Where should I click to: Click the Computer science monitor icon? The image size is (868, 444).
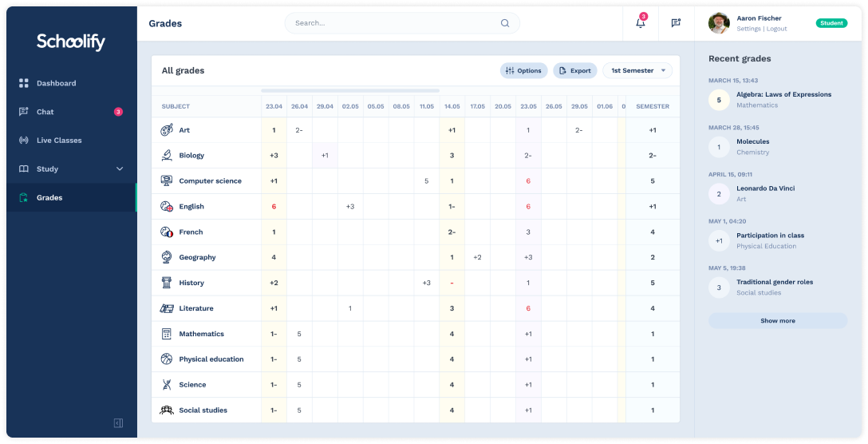click(167, 180)
